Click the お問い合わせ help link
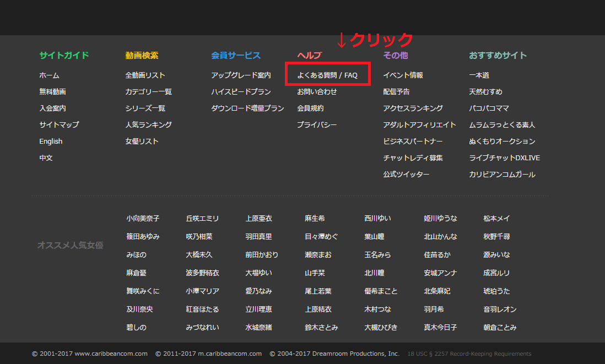The image size is (605, 364). (317, 92)
